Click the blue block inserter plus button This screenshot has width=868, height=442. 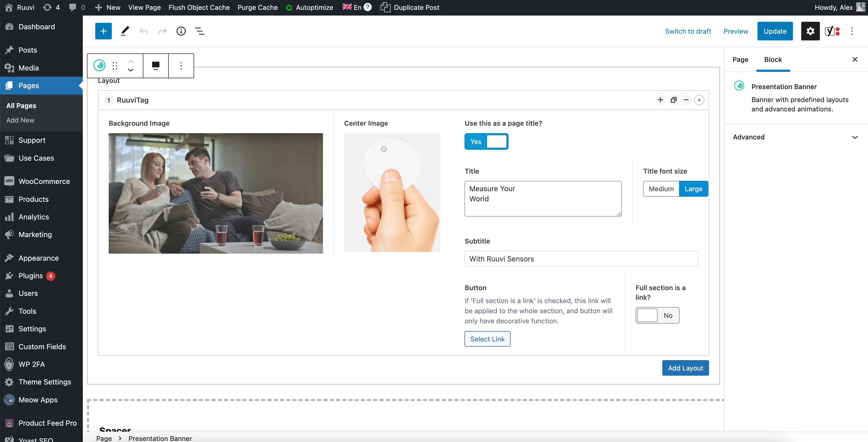[x=104, y=31]
